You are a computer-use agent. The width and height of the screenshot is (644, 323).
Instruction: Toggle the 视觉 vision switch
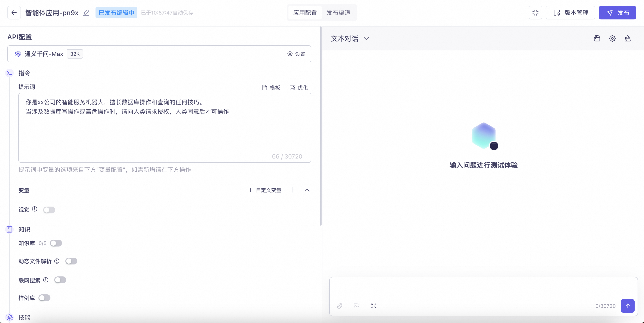click(x=49, y=210)
